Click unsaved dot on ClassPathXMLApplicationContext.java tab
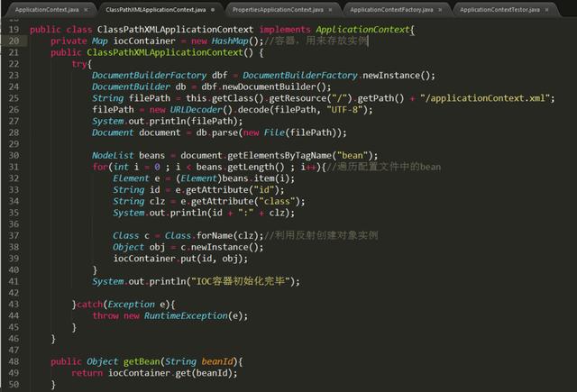This screenshot has width=577, height=392. pyautogui.click(x=213, y=10)
